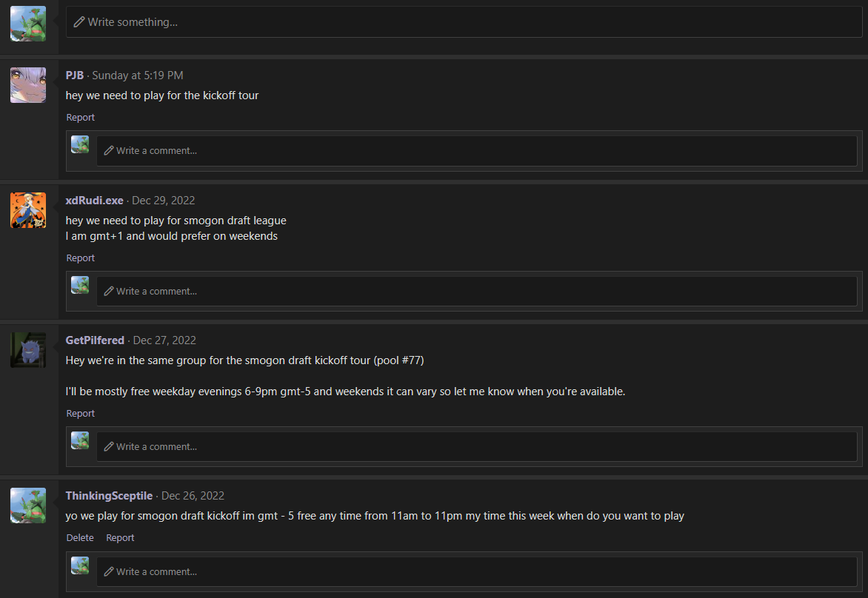Screen dimensions: 868x598
Task: Open GetPilfered's Gengar avatar
Action: click(x=28, y=350)
